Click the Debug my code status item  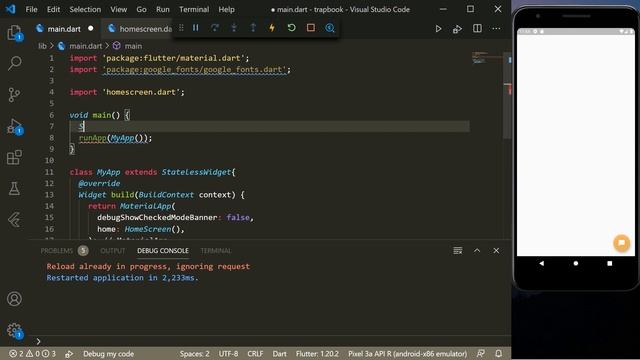click(x=108, y=354)
